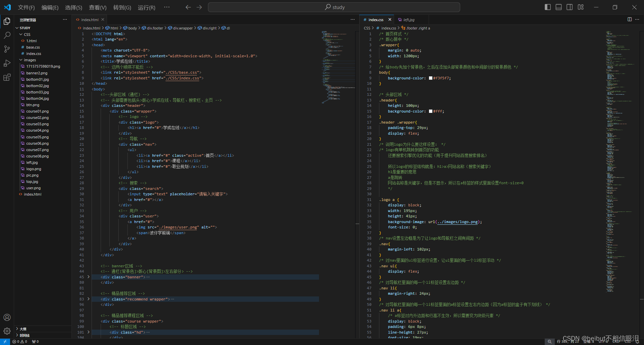Open the Search view in activity bar
The image size is (644, 345).
pyautogui.click(x=7, y=35)
